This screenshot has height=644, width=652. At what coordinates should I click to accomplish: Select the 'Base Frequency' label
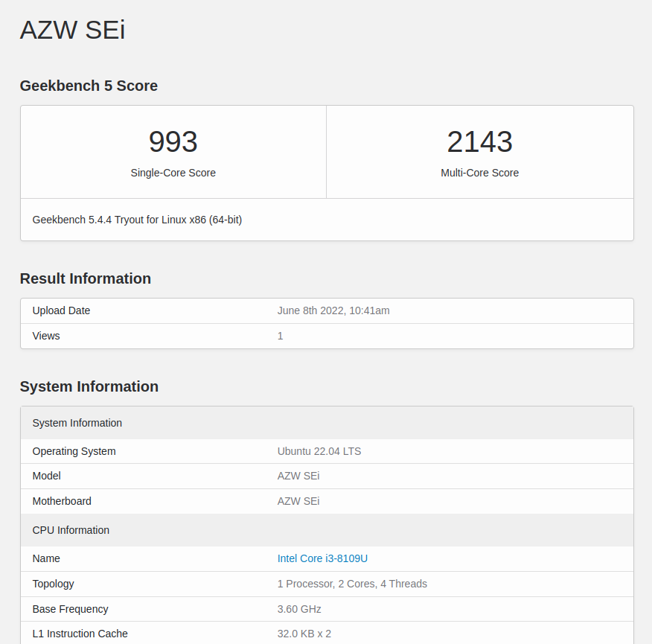click(x=70, y=609)
